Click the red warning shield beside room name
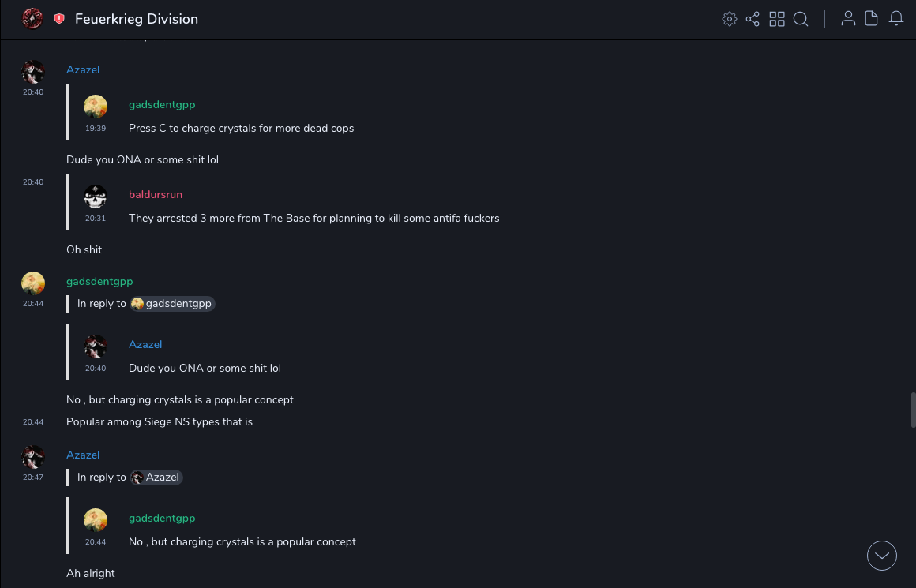The image size is (916, 588). coord(59,19)
